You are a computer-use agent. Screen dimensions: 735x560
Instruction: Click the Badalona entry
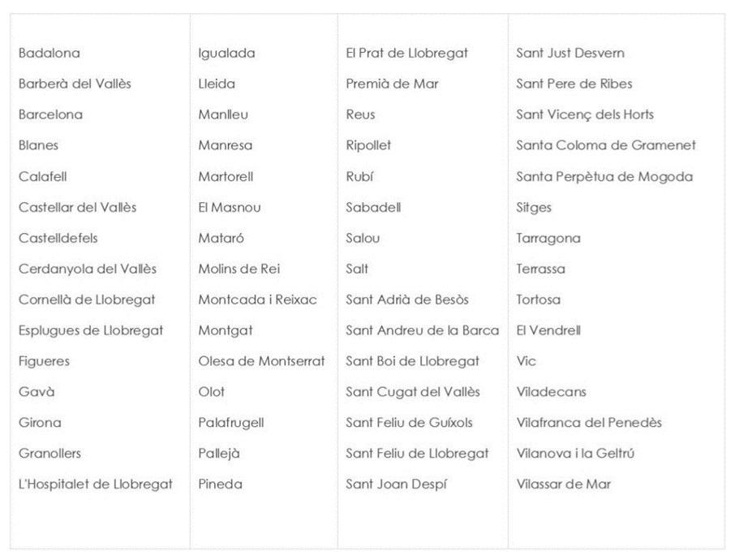(49, 54)
